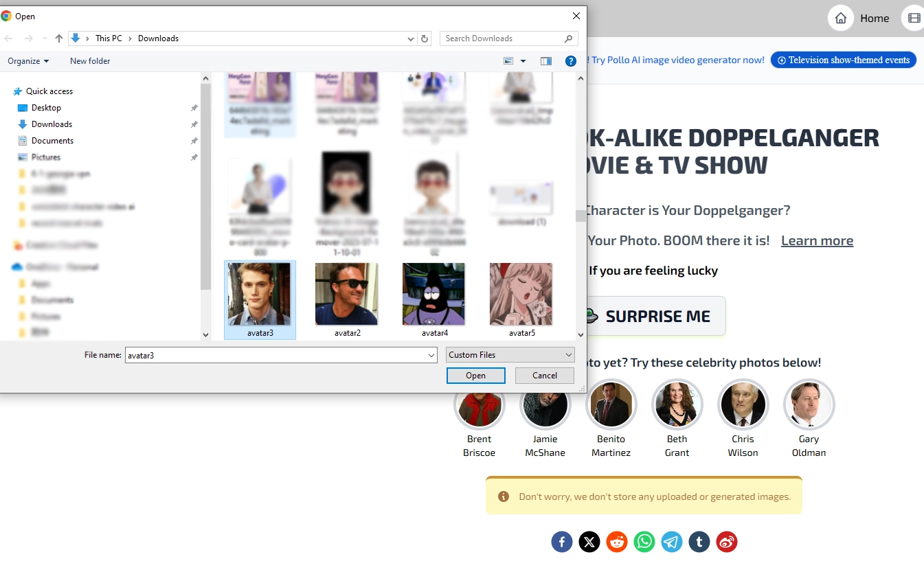This screenshot has width=924, height=572.
Task: Open the change view options dropdown arrow
Action: click(x=523, y=61)
